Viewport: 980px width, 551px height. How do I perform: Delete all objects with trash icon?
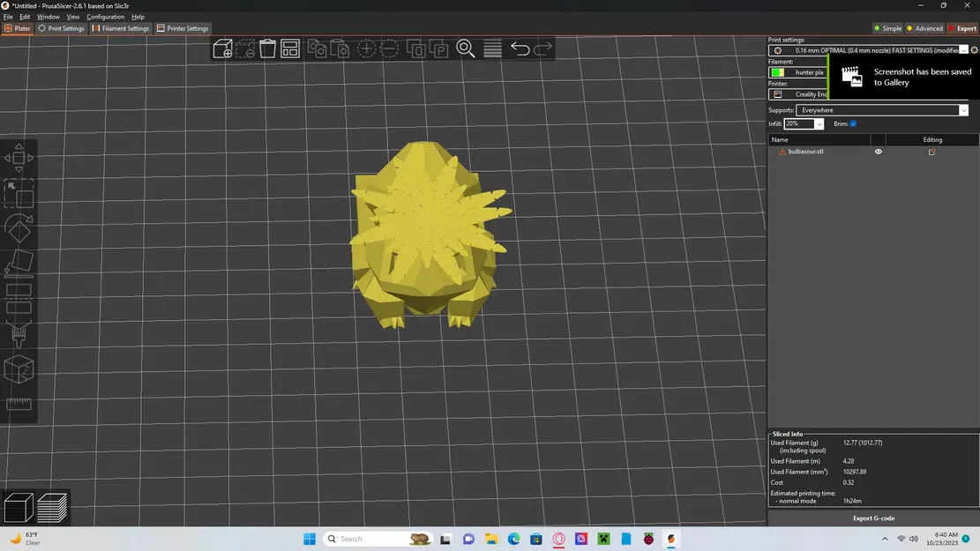tap(267, 48)
